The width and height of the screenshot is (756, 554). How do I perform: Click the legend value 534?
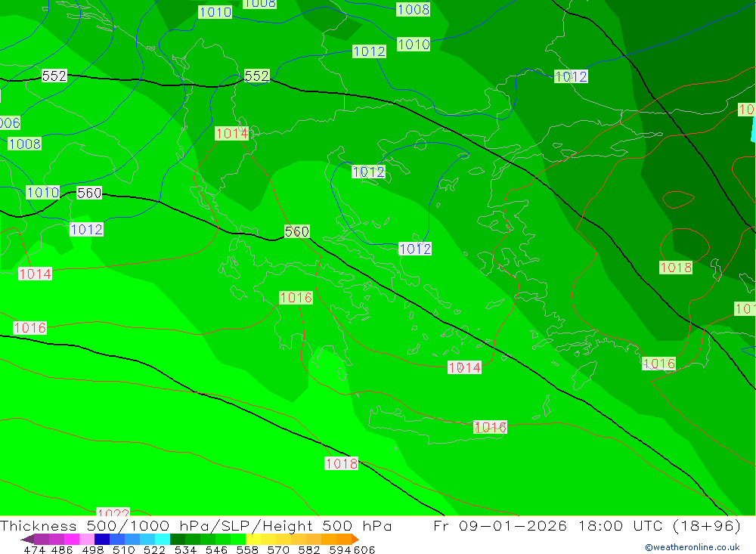click(185, 549)
